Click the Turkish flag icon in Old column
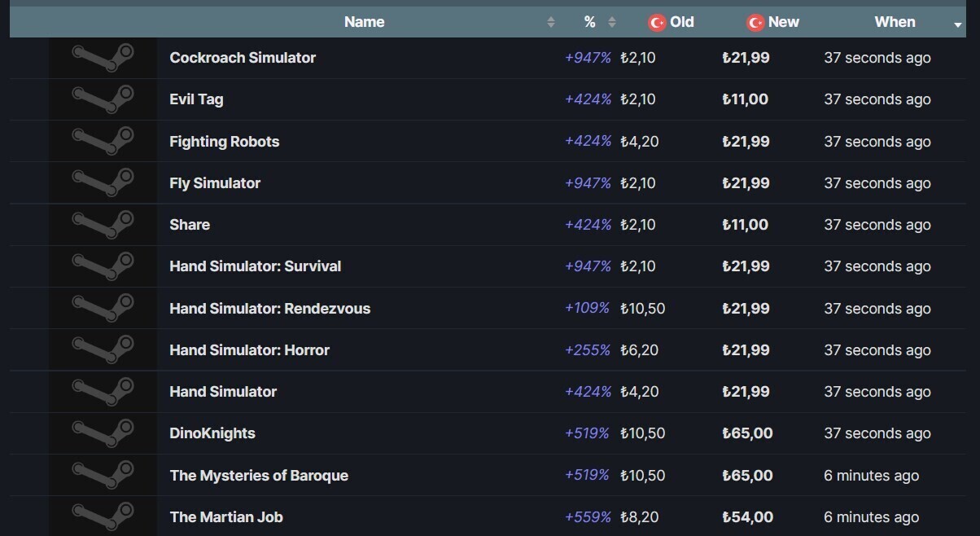 pyautogui.click(x=657, y=23)
